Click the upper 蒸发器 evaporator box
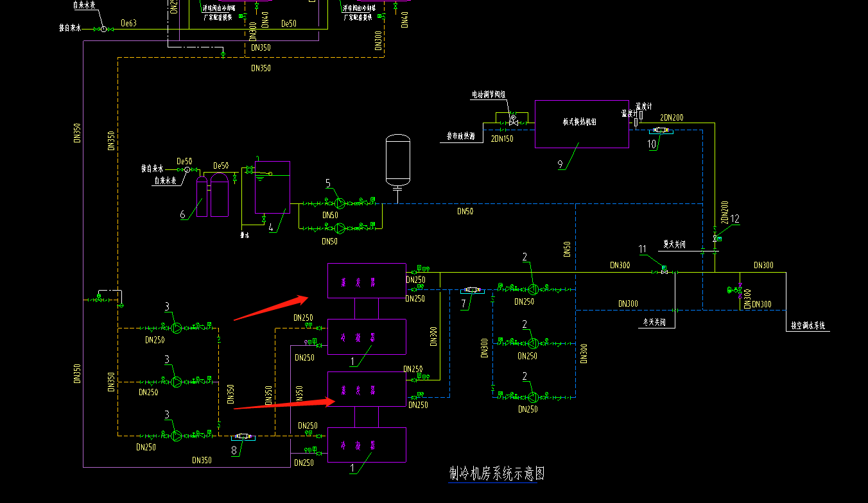The width and height of the screenshot is (868, 503). [x=367, y=280]
